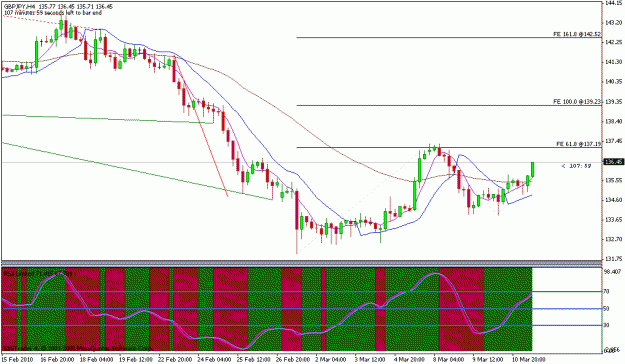Click the indicator level 30 label

[606, 326]
